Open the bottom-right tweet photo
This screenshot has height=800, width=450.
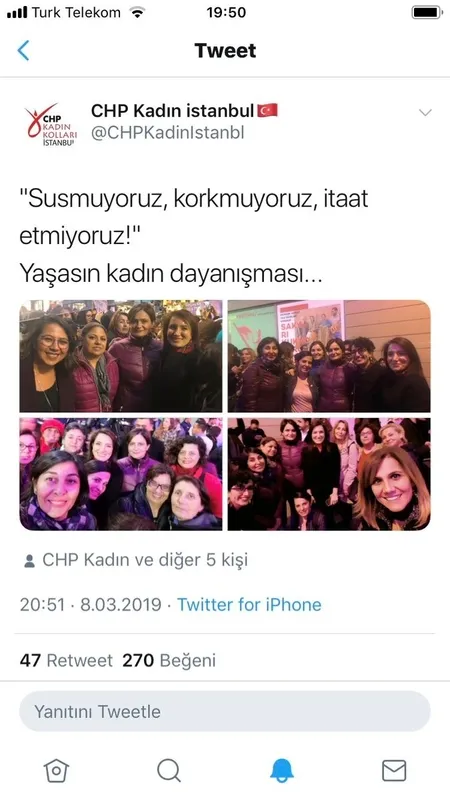(329, 474)
